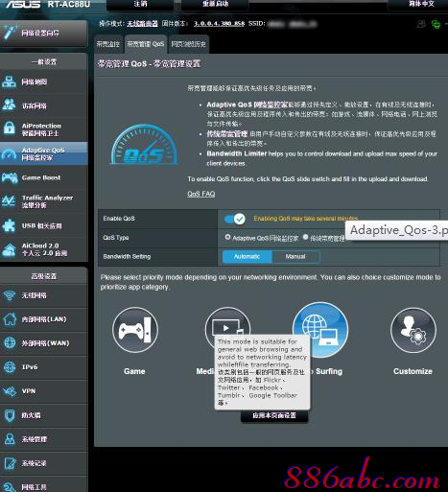Click the AiProtection padlock icon
The width and height of the screenshot is (448, 492).
pos(9,128)
